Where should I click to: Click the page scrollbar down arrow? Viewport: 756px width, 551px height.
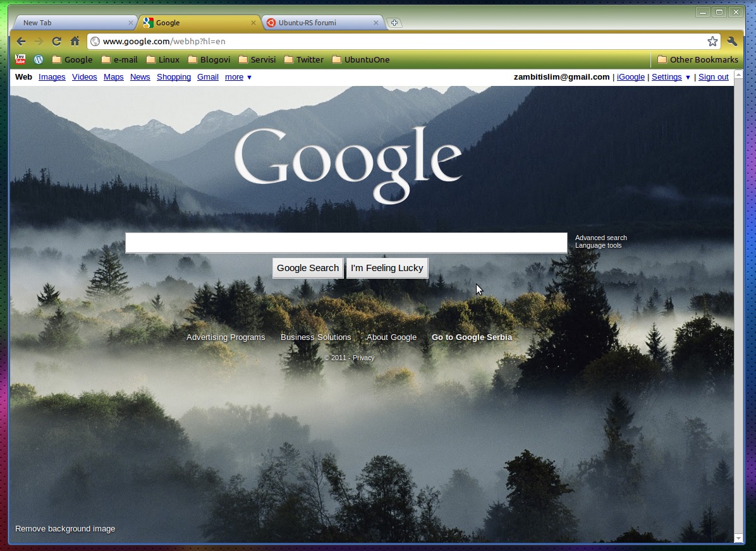[738, 538]
